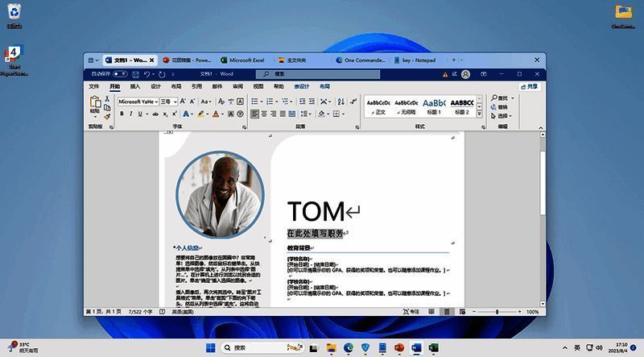Apply the Heading 1 style
The width and height of the screenshot is (644, 357).
(434, 106)
